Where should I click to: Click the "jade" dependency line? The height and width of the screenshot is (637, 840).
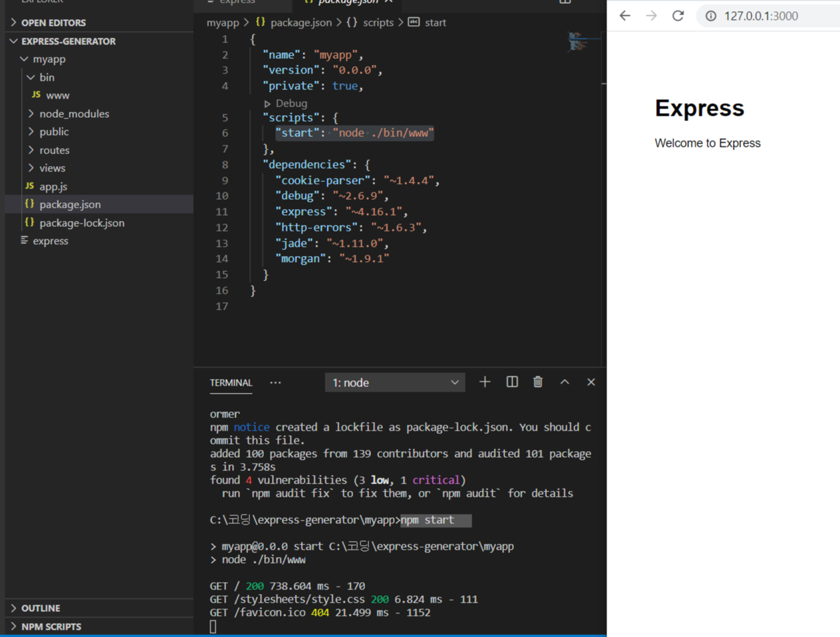[x=332, y=243]
